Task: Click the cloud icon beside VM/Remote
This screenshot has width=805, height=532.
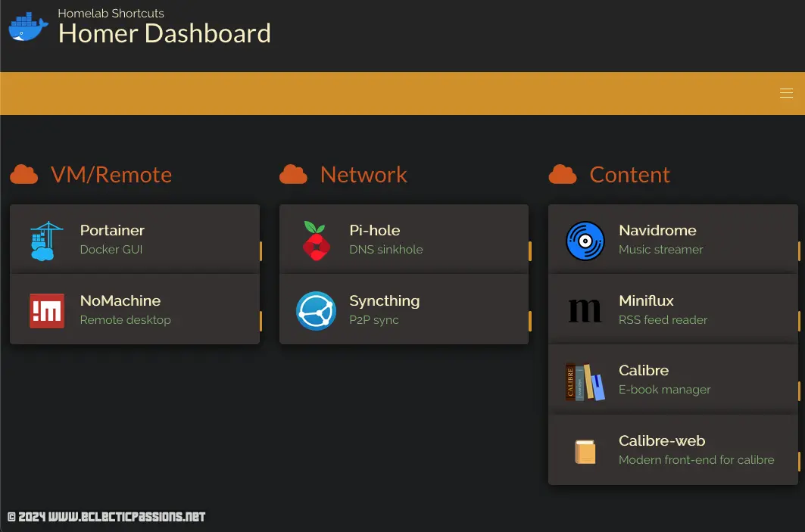Action: click(x=23, y=174)
